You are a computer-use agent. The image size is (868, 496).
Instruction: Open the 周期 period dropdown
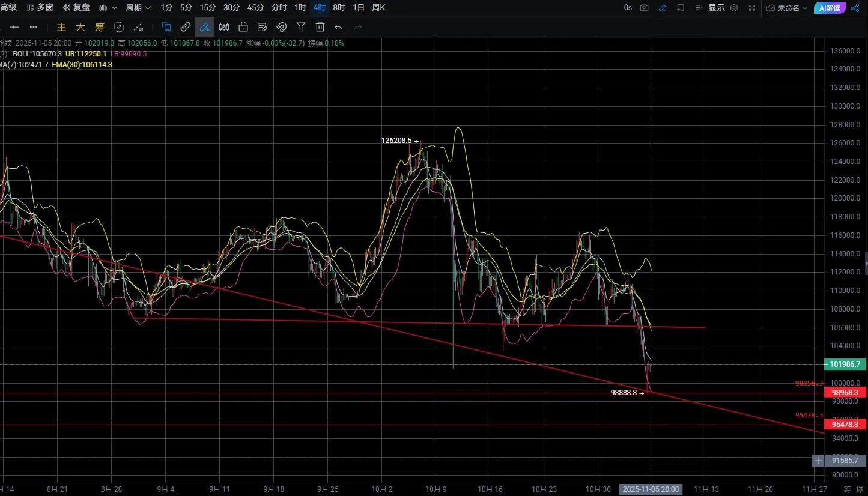tap(138, 8)
